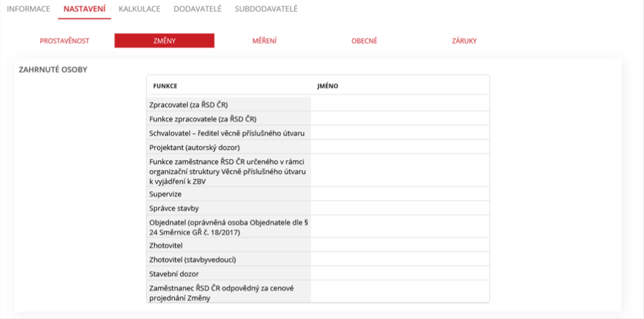644x319 pixels.
Task: Enter name field for Projektant (autorský dozor)
Action: [399, 147]
